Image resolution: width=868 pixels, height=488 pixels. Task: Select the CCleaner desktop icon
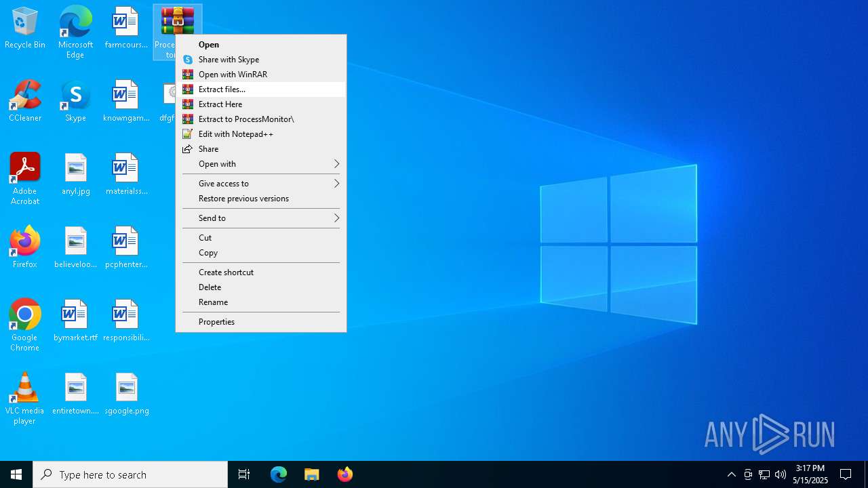(x=25, y=102)
